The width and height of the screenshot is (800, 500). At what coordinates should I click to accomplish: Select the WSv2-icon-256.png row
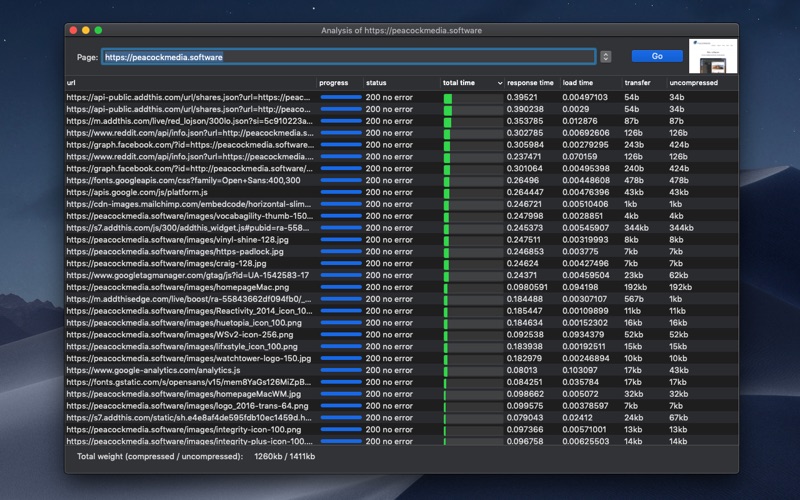[x=402, y=335]
